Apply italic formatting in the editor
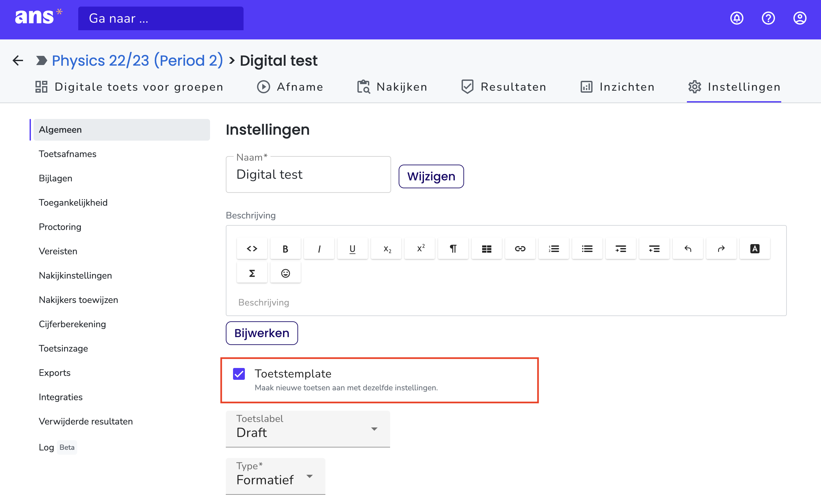This screenshot has height=504, width=821. tap(319, 249)
